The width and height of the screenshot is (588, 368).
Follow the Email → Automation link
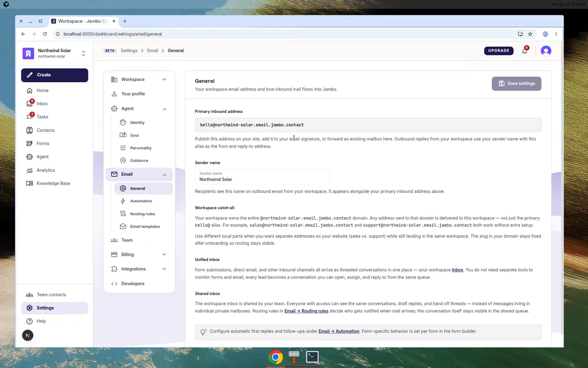click(x=339, y=331)
